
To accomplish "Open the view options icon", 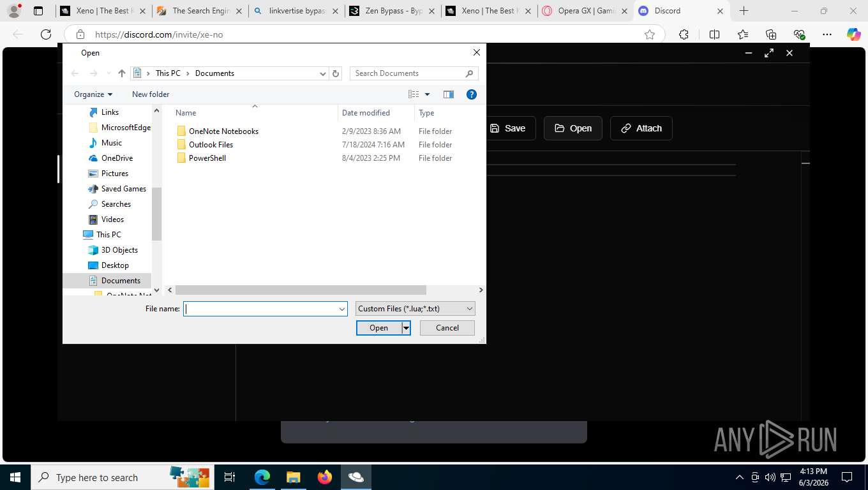I will (x=414, y=94).
